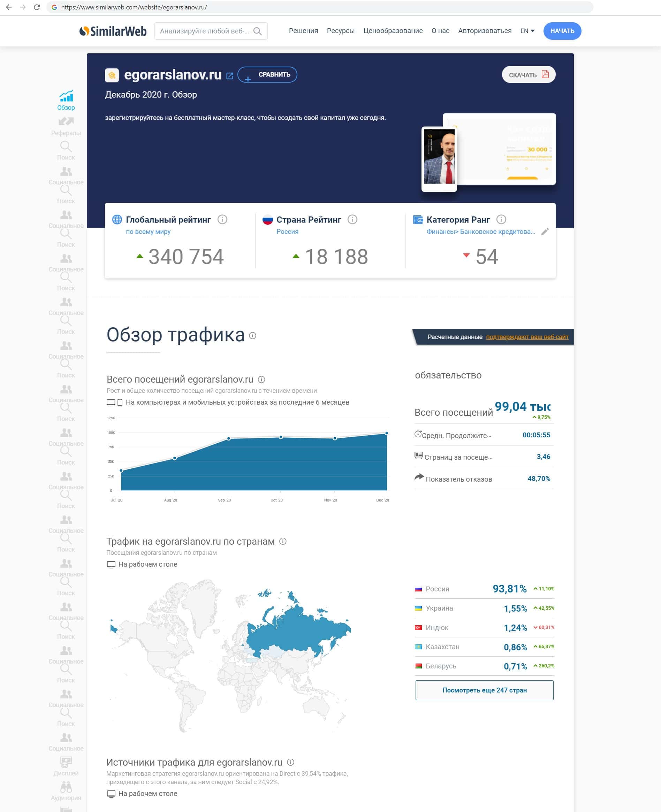Click the Индюк row in country list

tap(484, 627)
